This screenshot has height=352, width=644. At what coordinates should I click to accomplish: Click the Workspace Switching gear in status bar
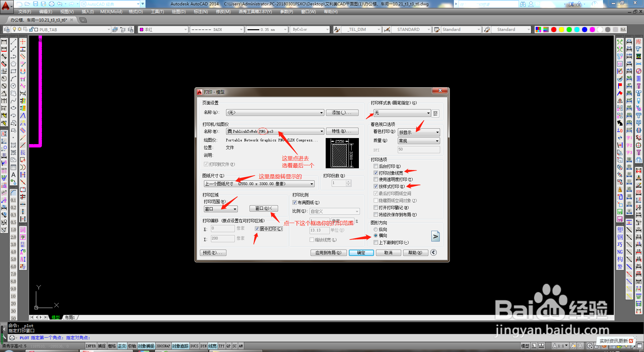[590, 346]
